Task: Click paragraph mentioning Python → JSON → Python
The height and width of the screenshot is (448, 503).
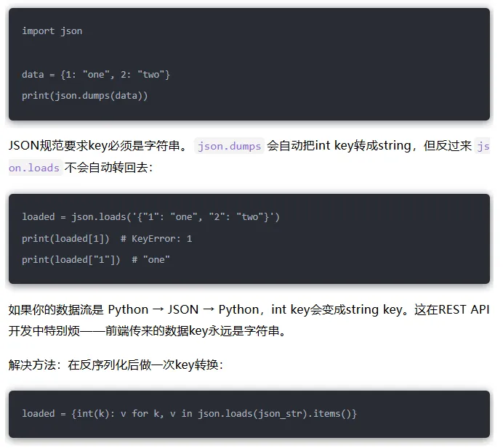Action: point(249,320)
